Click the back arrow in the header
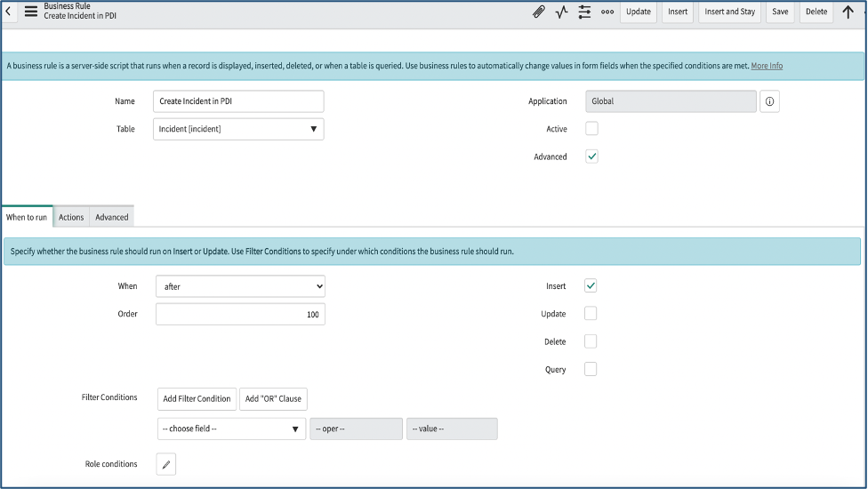This screenshot has height=489, width=868. [x=8, y=12]
